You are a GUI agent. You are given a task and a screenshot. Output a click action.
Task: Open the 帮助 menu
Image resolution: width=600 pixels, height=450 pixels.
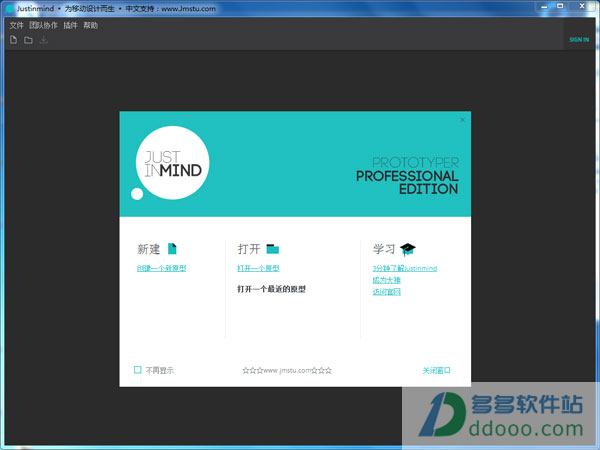point(91,25)
